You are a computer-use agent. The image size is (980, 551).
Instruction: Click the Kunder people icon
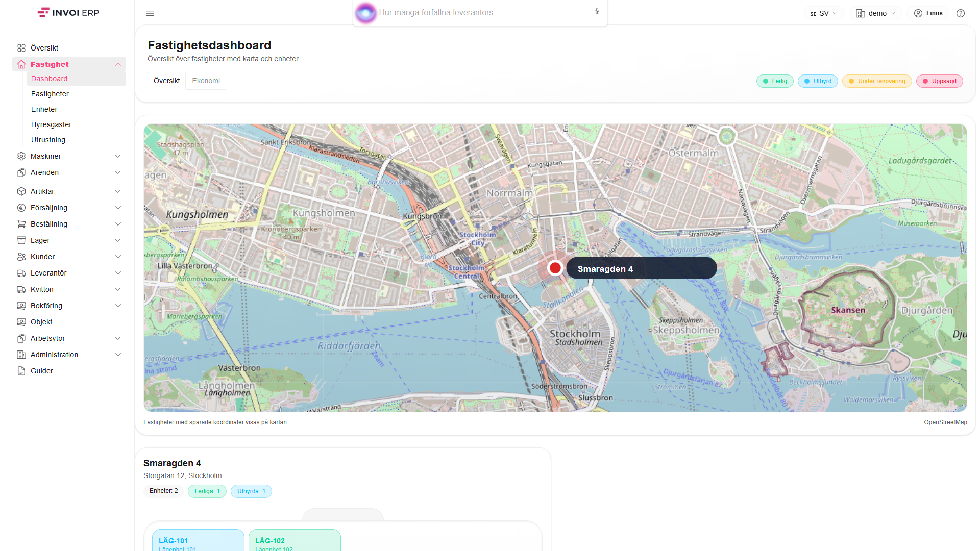click(21, 257)
